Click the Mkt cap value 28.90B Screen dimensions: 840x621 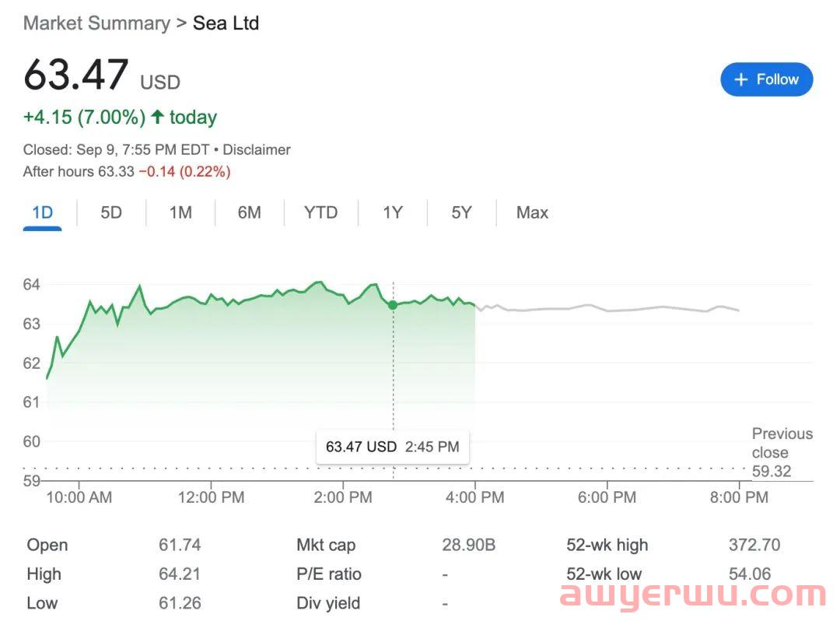(x=468, y=545)
